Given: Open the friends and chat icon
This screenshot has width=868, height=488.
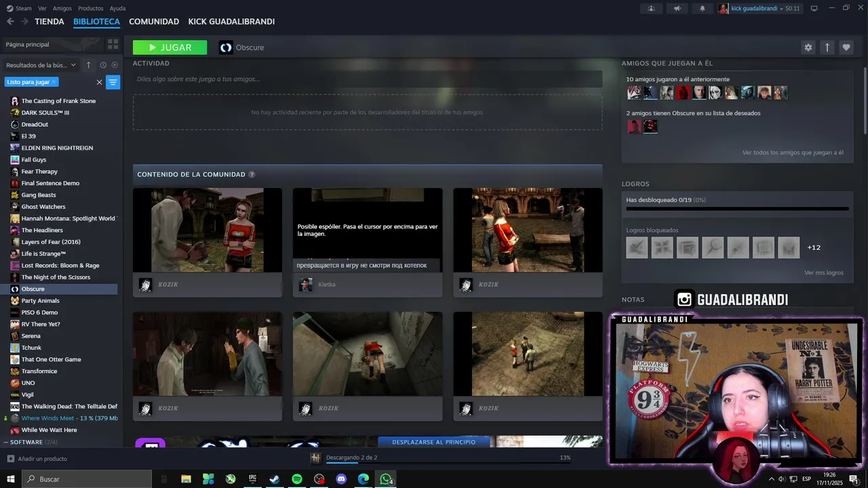Looking at the screenshot, I should point(651,8).
